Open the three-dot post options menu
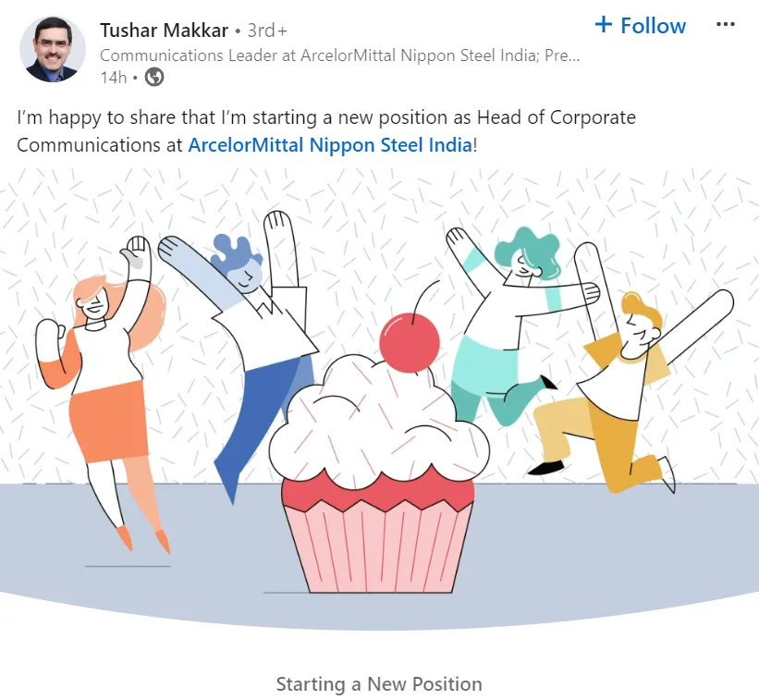The width and height of the screenshot is (759, 700). 725,24
